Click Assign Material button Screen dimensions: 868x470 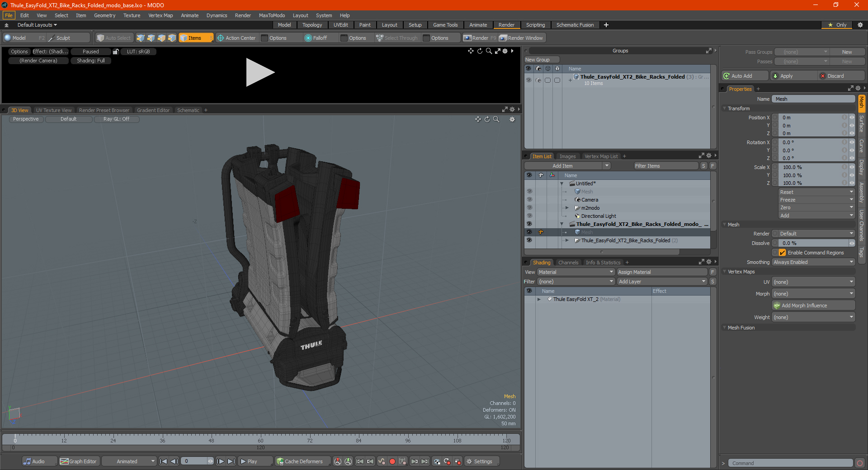pyautogui.click(x=662, y=272)
